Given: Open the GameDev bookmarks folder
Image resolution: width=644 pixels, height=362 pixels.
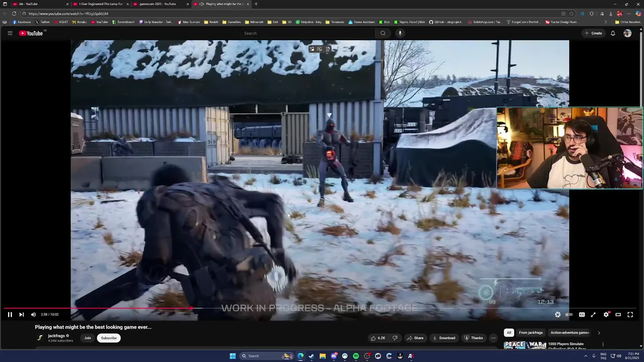Looking at the screenshot, I should click(x=231, y=22).
